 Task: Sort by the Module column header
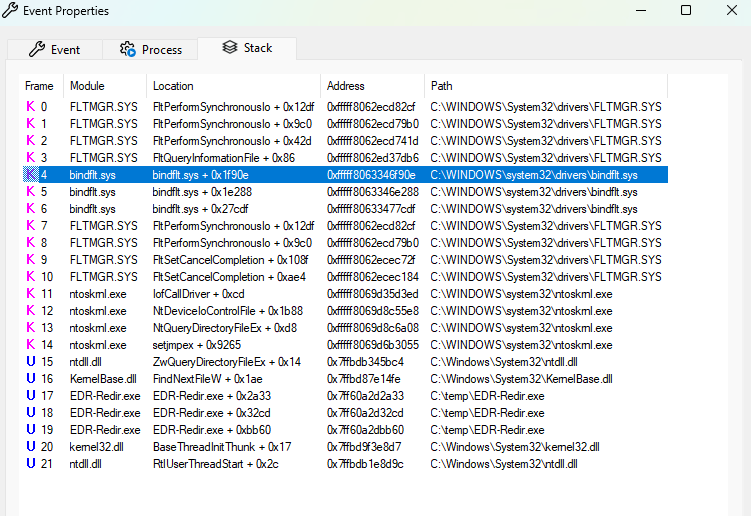tap(87, 86)
